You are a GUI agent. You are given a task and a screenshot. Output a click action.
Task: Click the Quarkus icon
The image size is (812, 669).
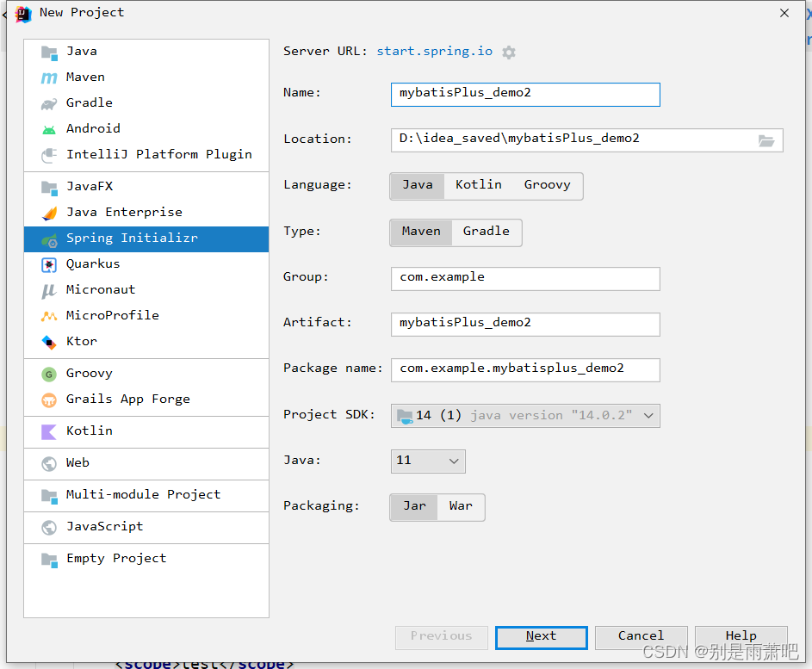pos(49,265)
